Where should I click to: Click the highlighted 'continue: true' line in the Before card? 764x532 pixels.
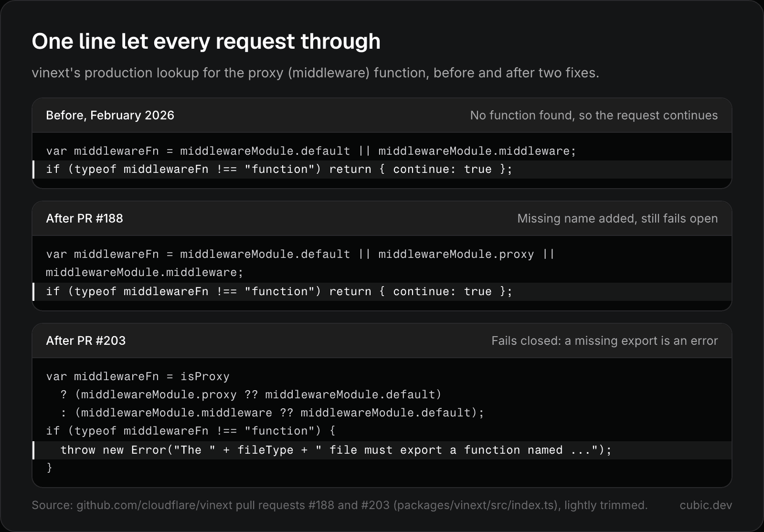(382, 170)
